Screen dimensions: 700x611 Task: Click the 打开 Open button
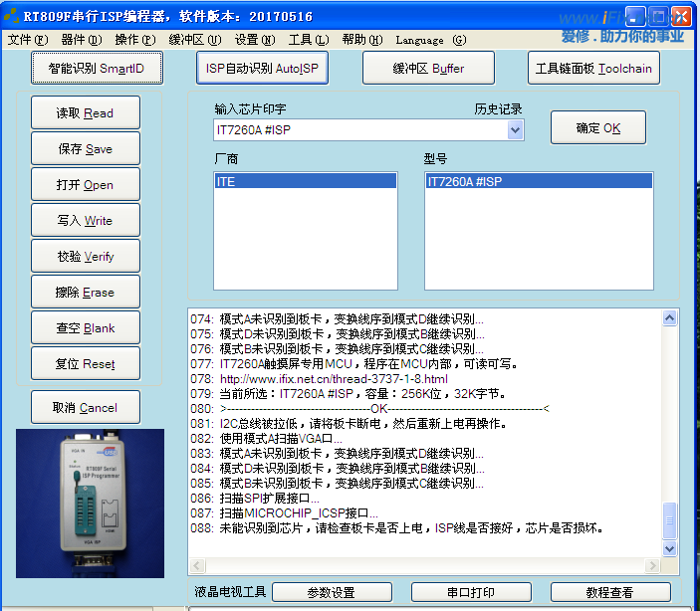pyautogui.click(x=86, y=184)
